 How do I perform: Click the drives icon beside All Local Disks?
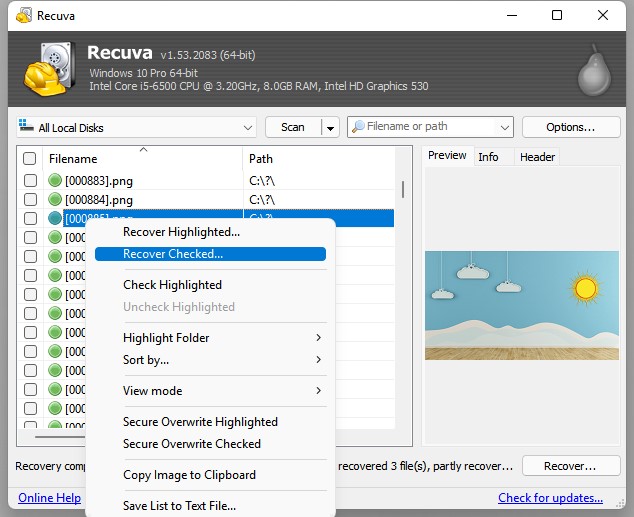coord(26,127)
